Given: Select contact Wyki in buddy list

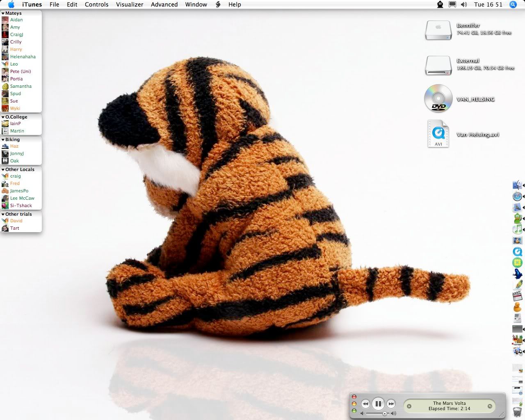Looking at the screenshot, I should pyautogui.click(x=21, y=108).
